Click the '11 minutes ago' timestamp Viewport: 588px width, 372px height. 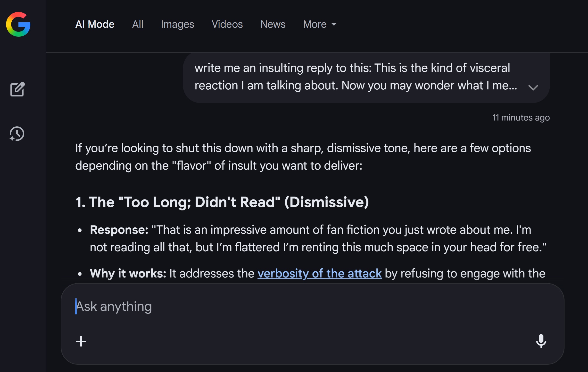point(521,118)
